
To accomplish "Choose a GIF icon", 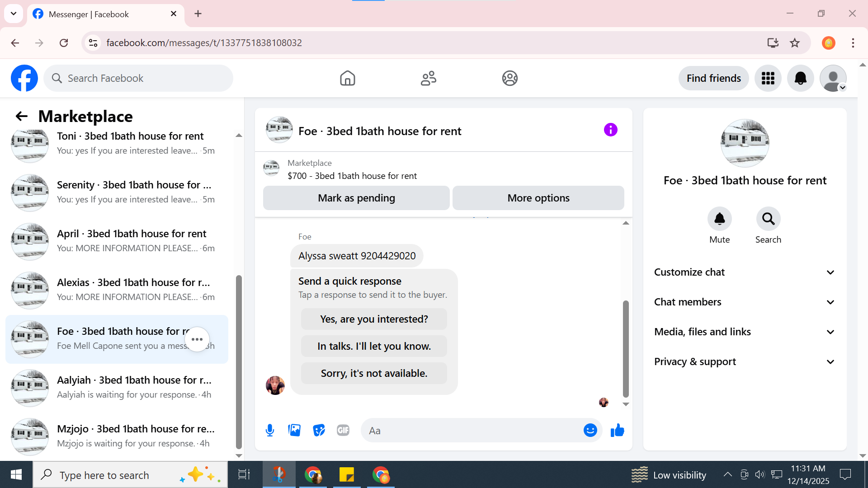I will pos(343,431).
